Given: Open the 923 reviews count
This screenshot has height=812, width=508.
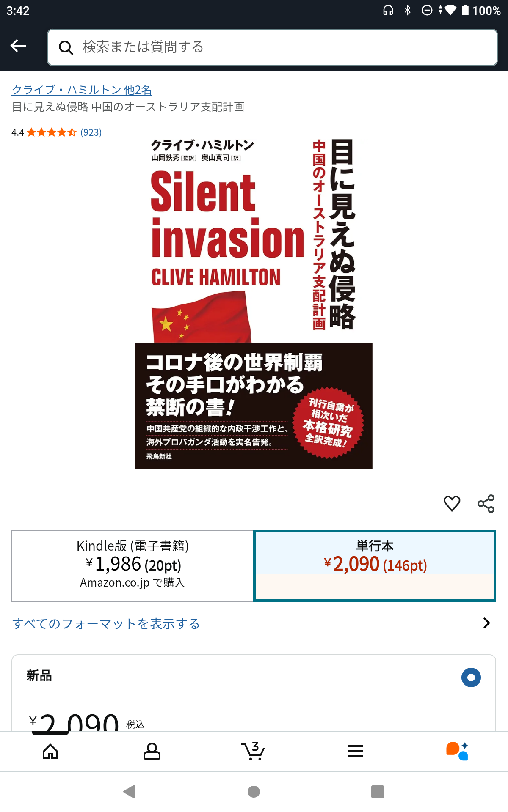Looking at the screenshot, I should click(x=91, y=132).
